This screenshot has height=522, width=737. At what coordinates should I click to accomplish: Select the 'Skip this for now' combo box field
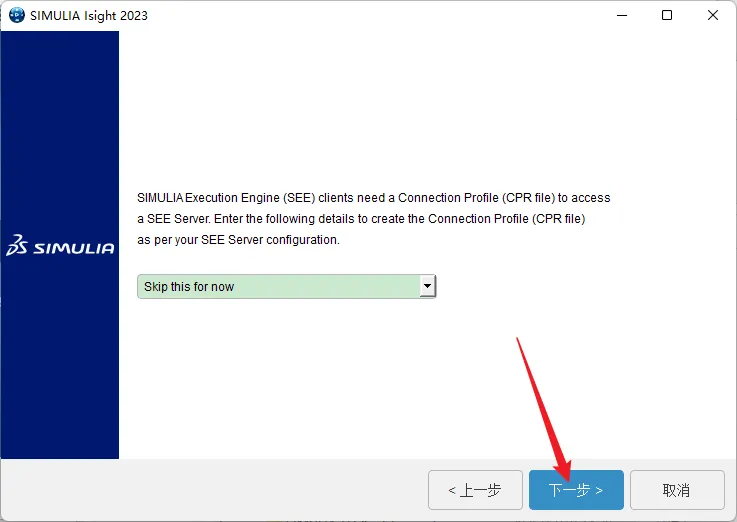click(x=287, y=287)
